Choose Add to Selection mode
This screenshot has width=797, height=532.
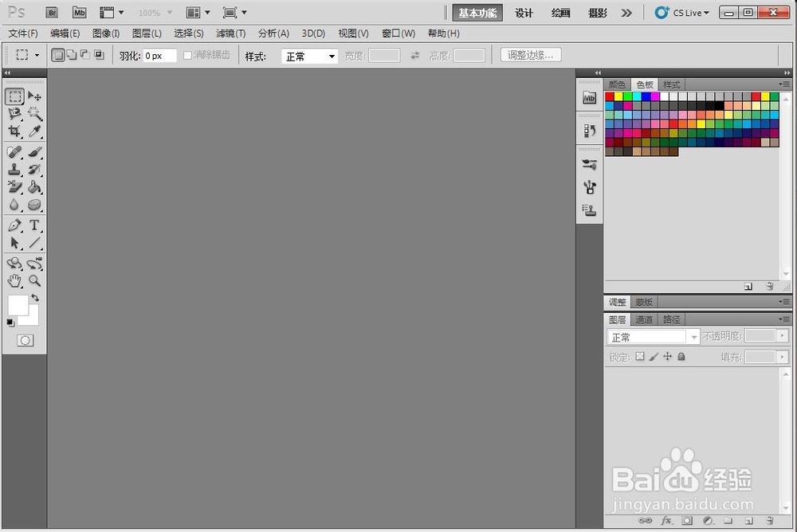(72, 55)
